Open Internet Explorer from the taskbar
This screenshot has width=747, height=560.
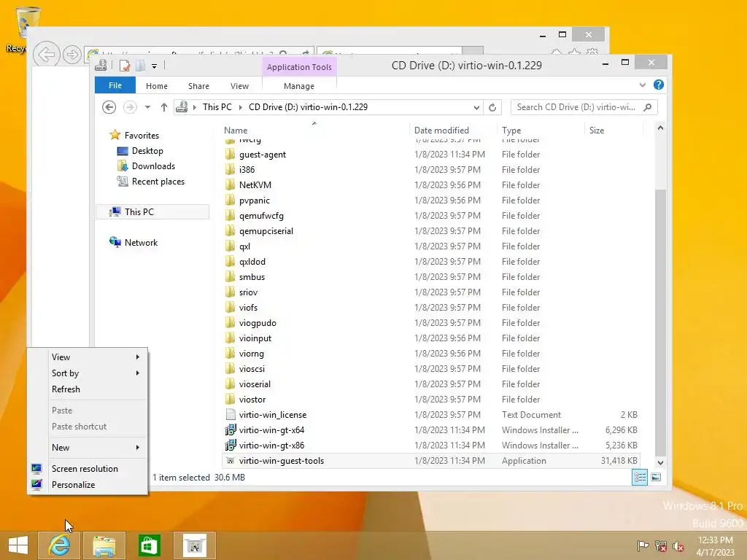click(x=59, y=545)
